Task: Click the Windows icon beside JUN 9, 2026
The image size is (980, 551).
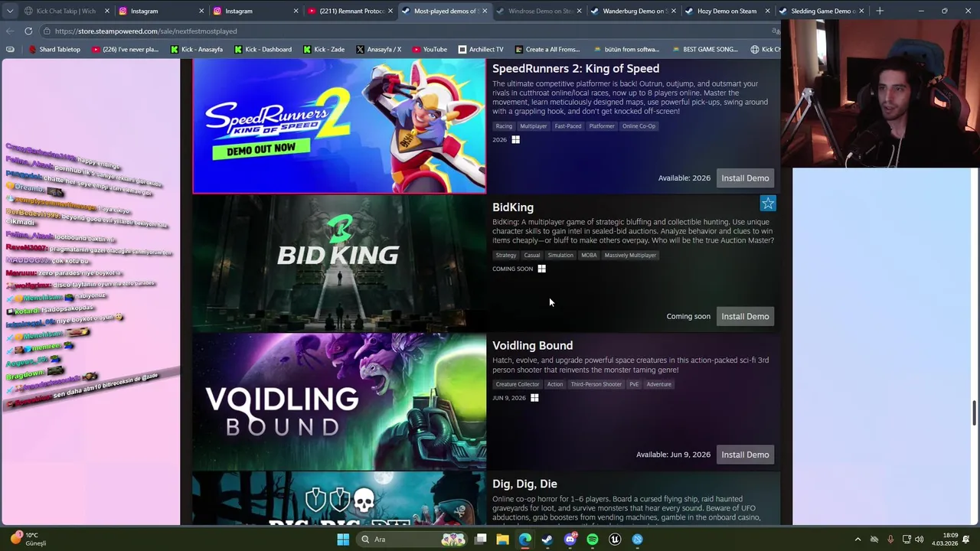Action: point(534,398)
